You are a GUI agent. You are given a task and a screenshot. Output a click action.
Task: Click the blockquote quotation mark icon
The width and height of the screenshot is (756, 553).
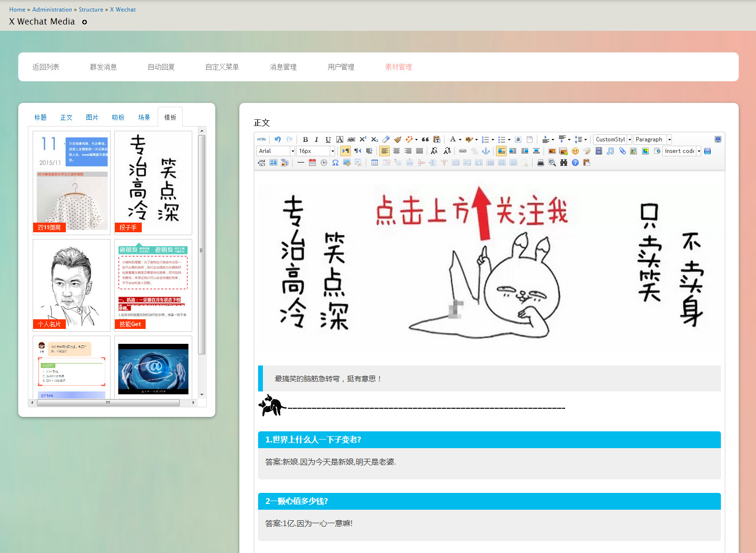click(x=425, y=139)
